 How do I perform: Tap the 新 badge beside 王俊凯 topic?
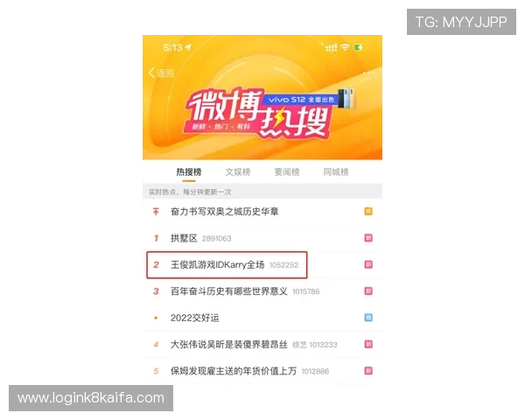368,264
